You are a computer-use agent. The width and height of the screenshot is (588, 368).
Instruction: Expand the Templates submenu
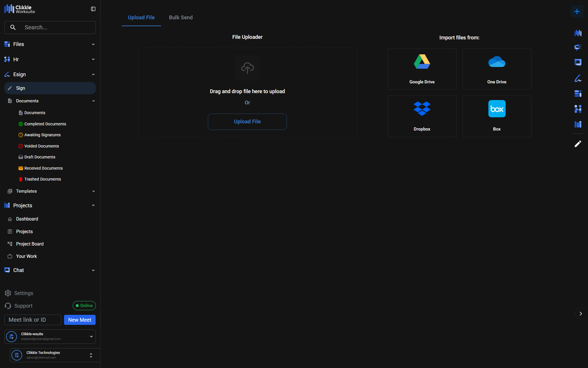pyautogui.click(x=93, y=191)
